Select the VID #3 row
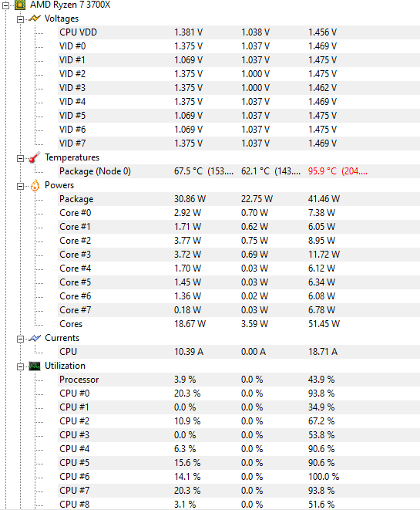The height and width of the screenshot is (510, 420). pos(238,88)
